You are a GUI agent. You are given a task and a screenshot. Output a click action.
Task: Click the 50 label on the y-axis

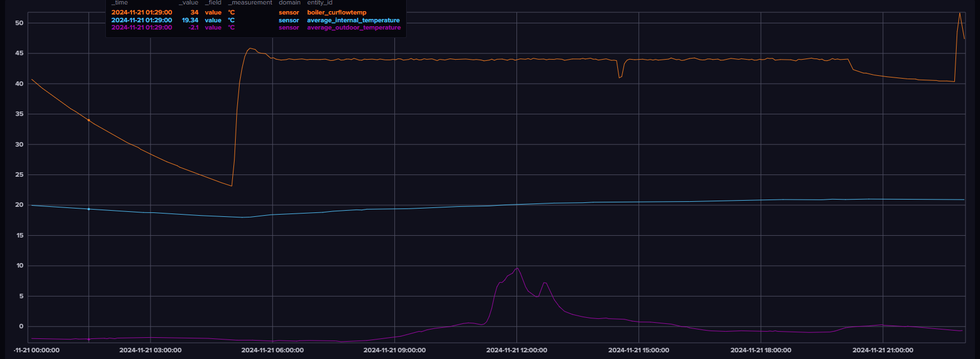pyautogui.click(x=18, y=23)
